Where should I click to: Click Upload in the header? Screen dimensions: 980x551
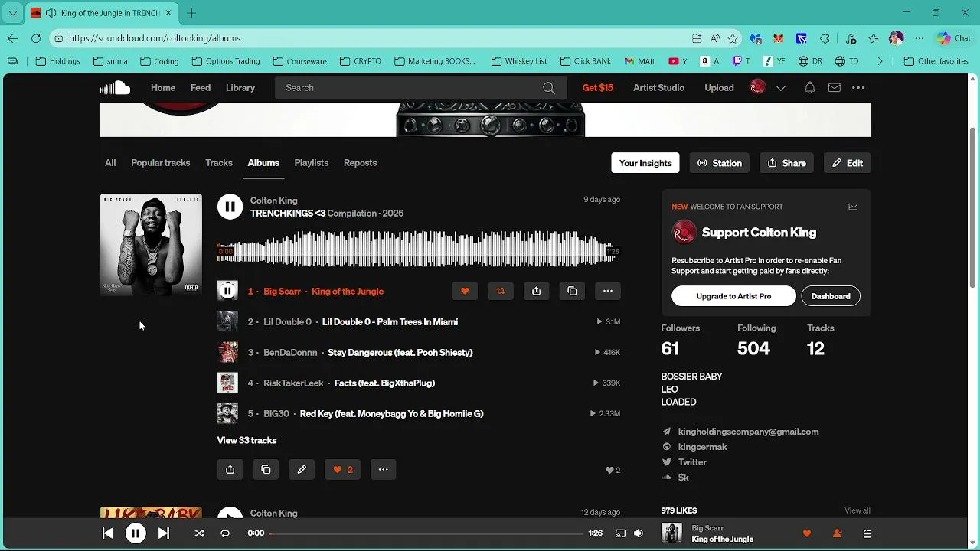pos(719,88)
